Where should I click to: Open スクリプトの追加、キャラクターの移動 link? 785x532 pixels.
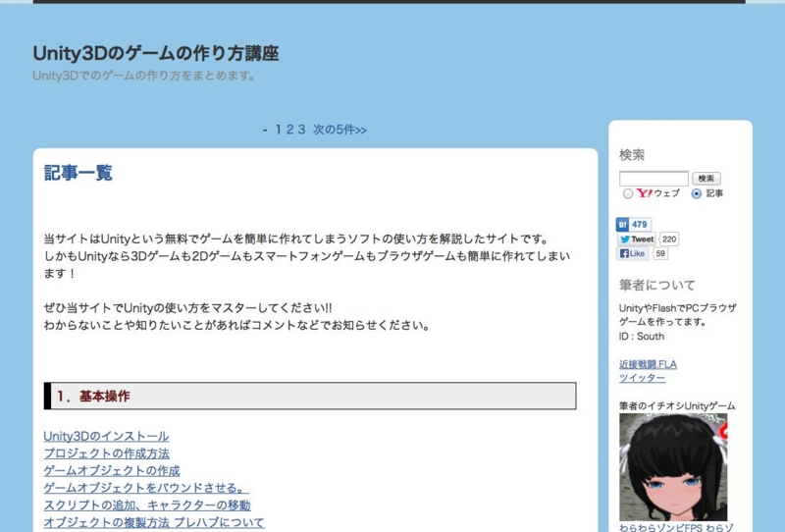[x=147, y=505]
